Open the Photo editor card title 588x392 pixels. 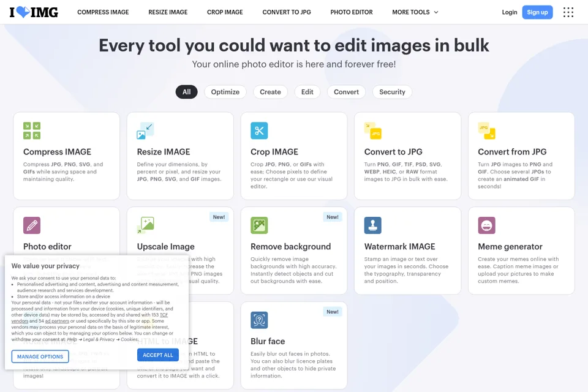(x=47, y=246)
